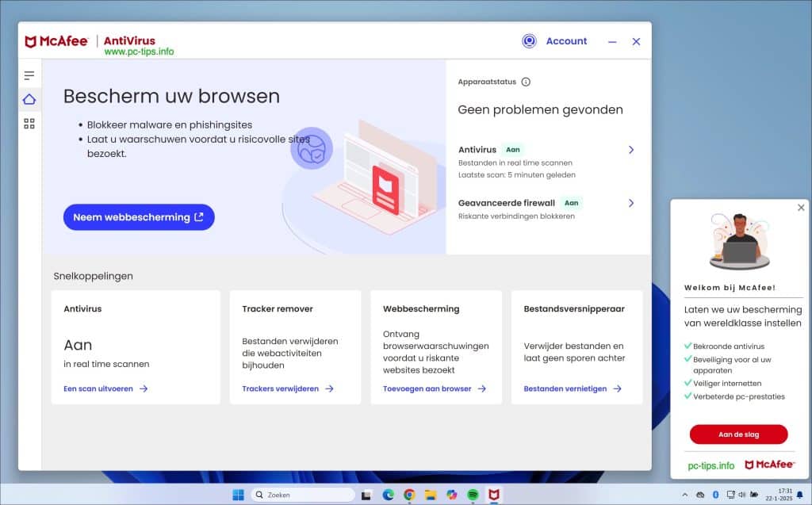Open the Account link in header
812x505 pixels.
(x=566, y=41)
